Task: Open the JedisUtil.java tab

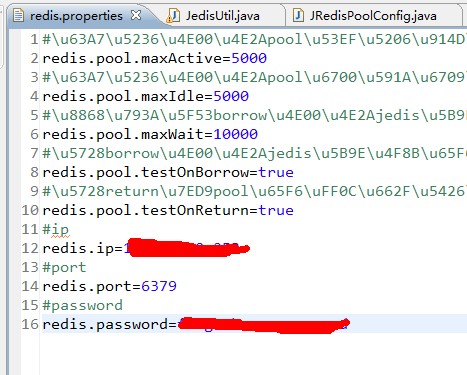Action: tap(223, 16)
